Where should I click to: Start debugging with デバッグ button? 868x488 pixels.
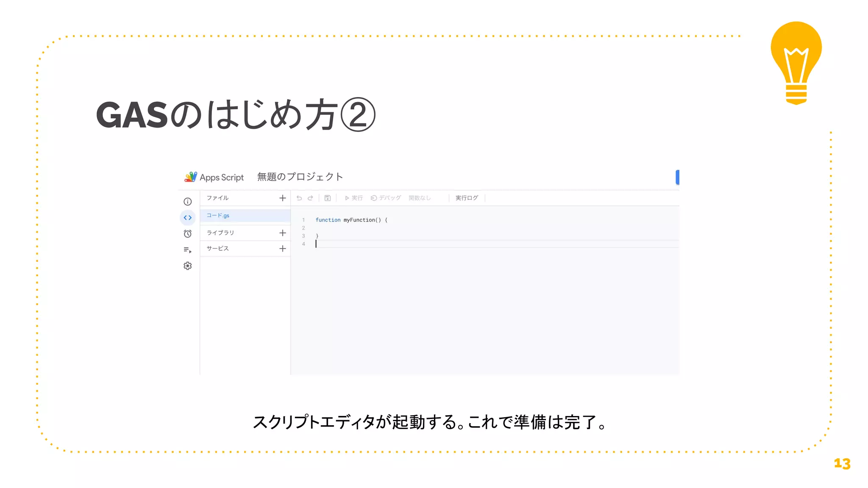click(x=386, y=198)
